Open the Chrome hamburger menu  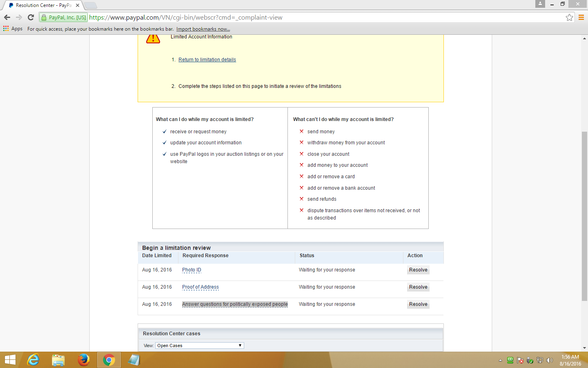click(581, 17)
